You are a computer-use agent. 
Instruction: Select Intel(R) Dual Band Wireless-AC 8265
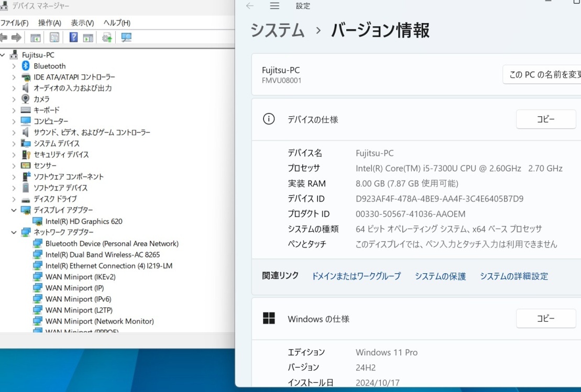tap(103, 255)
